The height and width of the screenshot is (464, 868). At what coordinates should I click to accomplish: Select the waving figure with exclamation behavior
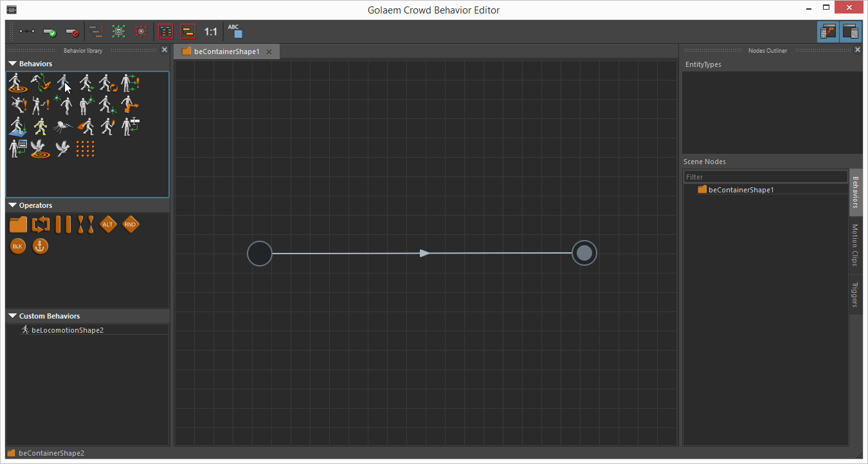41,105
